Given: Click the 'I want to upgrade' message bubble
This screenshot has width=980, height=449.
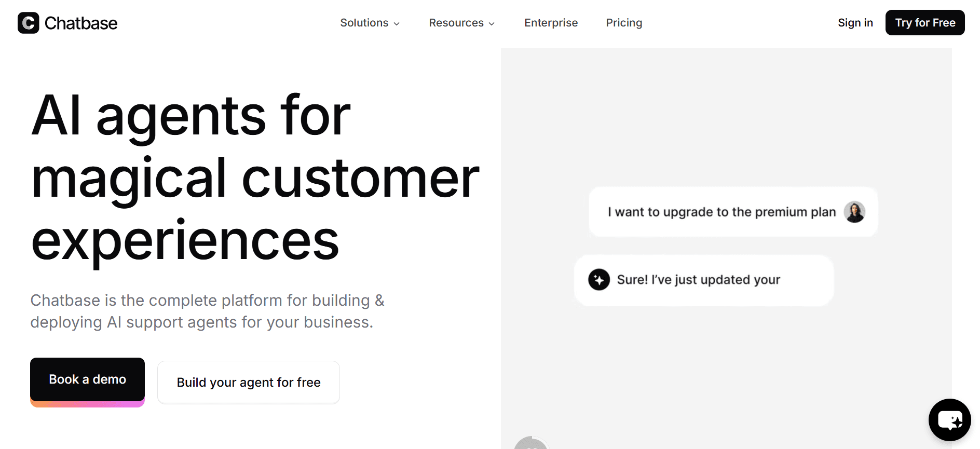Looking at the screenshot, I should coord(733,212).
